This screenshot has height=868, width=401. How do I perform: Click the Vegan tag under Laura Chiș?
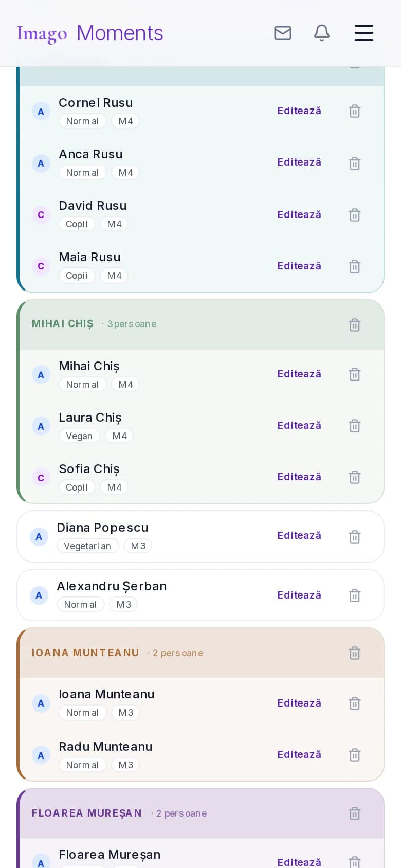tap(79, 436)
